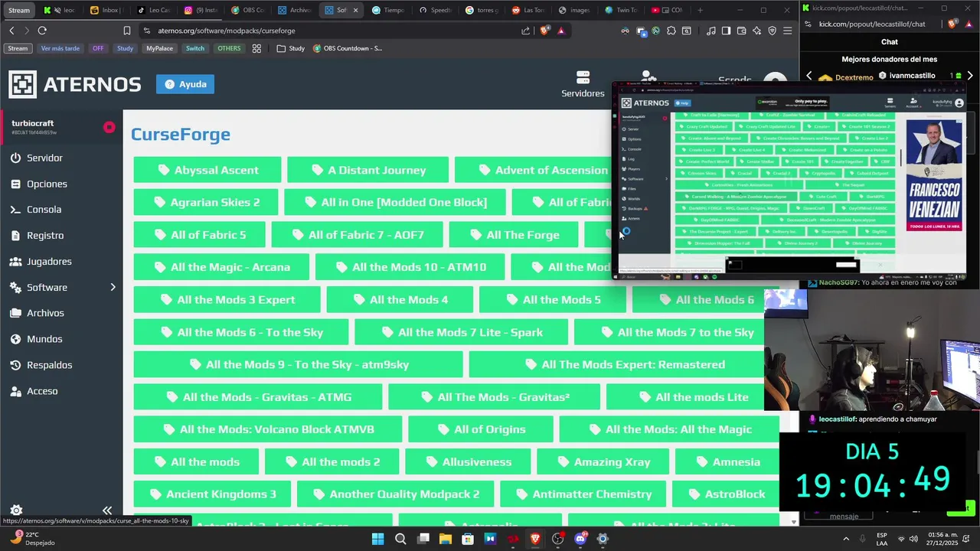Switch to the Inbox browser tab
The width and height of the screenshot is (980, 551).
(106, 10)
